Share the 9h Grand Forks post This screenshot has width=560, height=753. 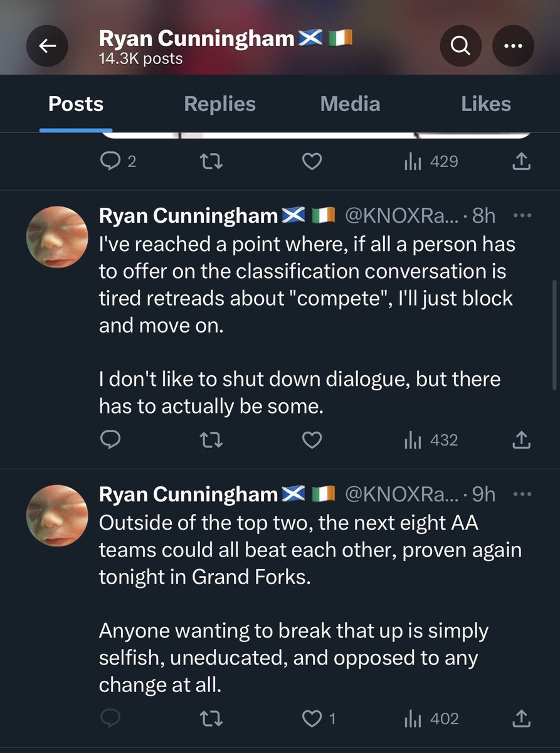click(x=521, y=718)
